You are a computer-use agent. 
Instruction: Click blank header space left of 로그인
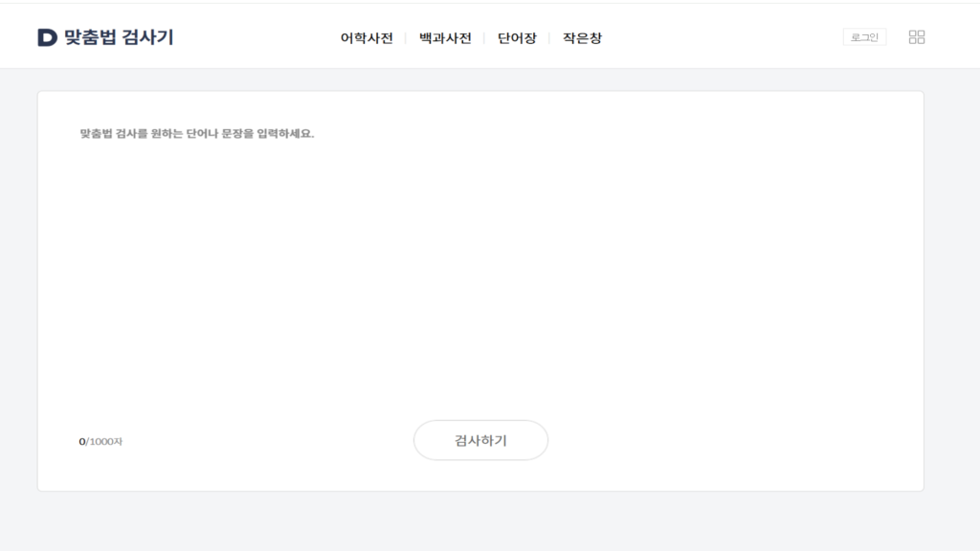pyautogui.click(x=746, y=38)
